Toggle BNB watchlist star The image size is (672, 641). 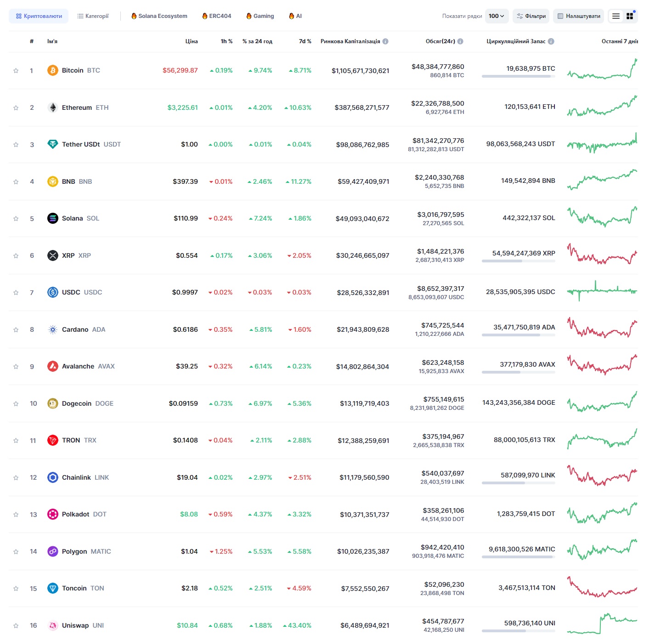tap(16, 182)
